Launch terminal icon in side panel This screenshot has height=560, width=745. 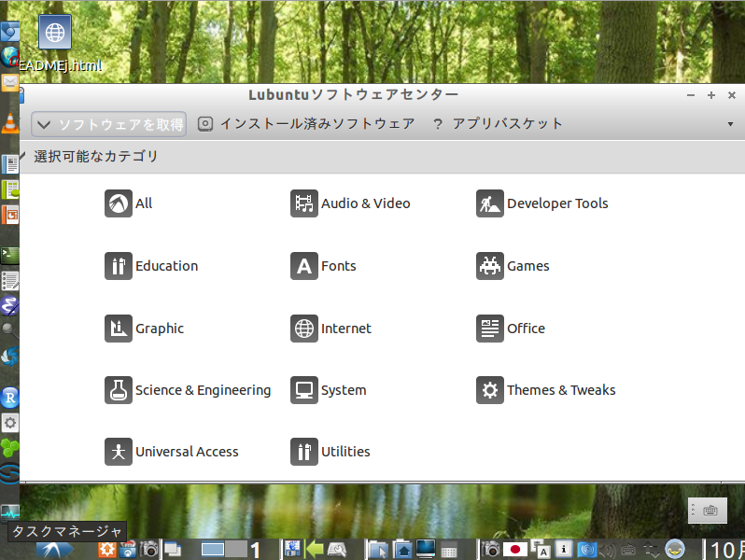pos(10,256)
